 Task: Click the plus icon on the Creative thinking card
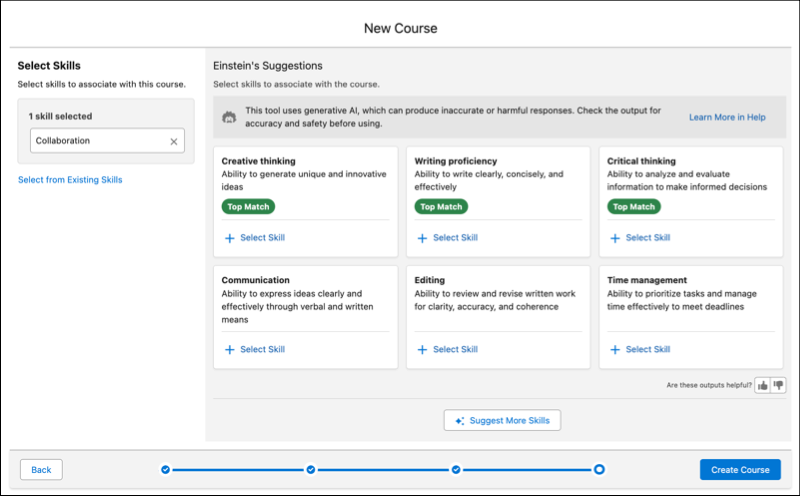click(x=230, y=238)
